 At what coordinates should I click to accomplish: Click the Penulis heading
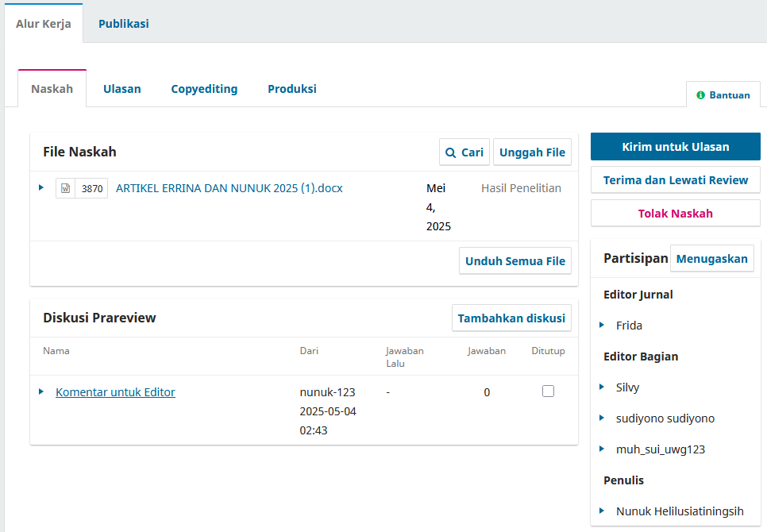coord(623,480)
